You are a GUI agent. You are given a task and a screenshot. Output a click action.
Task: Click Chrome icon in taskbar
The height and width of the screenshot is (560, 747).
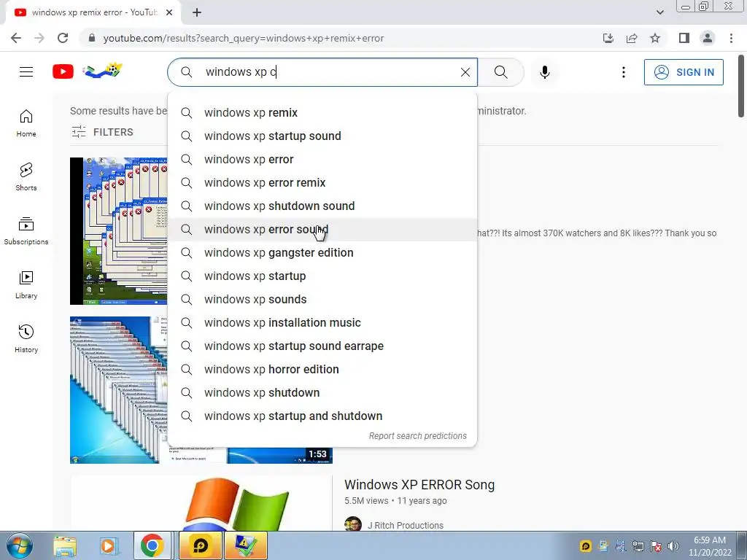(x=152, y=545)
